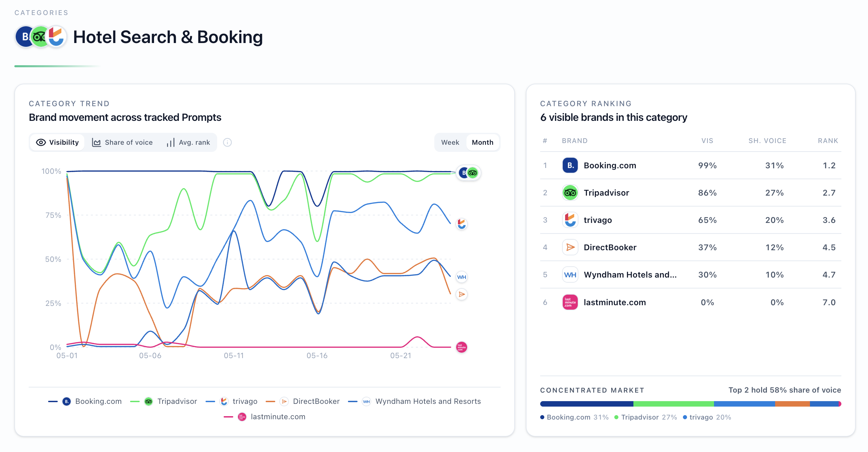Image resolution: width=868 pixels, height=452 pixels.
Task: Click trivago 3.6 rank value
Action: pos(829,220)
